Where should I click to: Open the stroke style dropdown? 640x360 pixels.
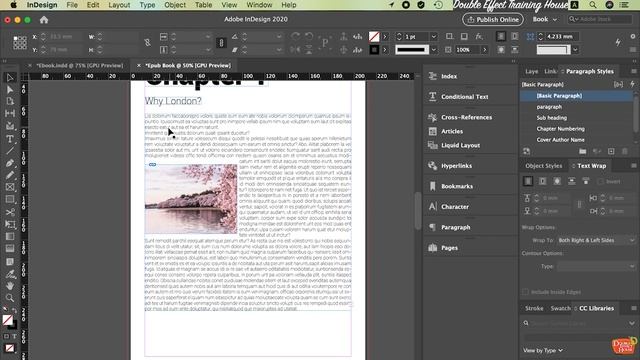point(433,50)
